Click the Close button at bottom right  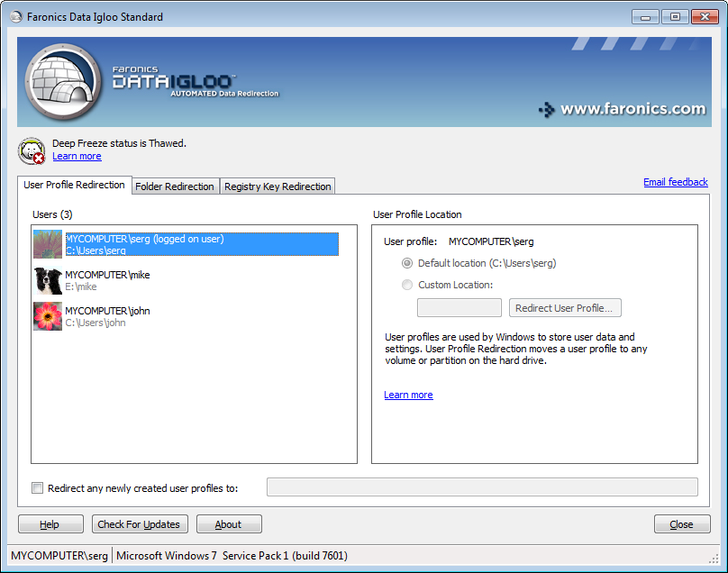coord(682,524)
